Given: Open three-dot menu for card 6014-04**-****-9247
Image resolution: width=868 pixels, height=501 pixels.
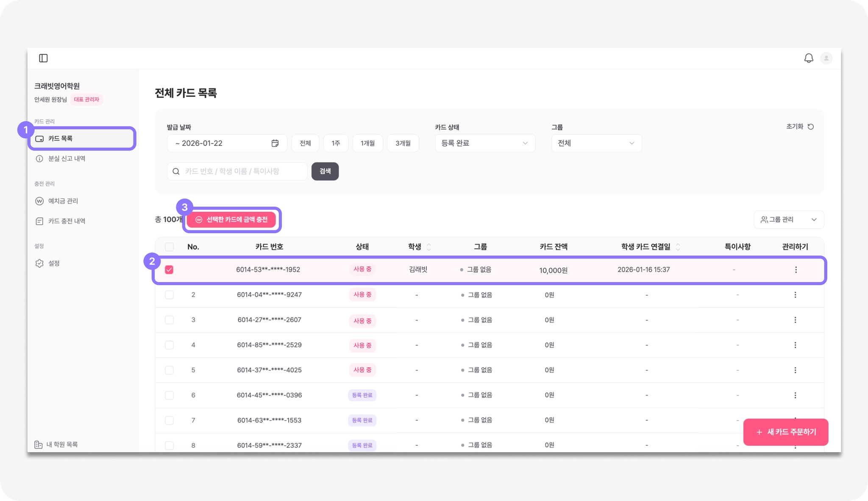Looking at the screenshot, I should [x=795, y=295].
